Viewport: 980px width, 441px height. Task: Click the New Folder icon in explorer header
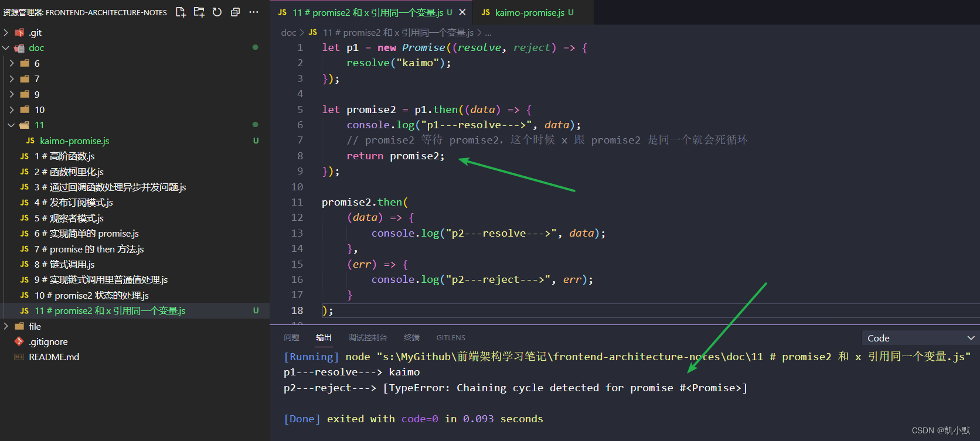click(x=199, y=12)
